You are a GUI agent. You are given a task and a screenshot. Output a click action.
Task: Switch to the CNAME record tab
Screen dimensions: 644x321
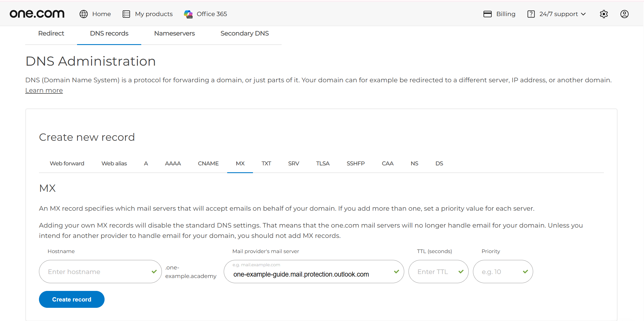tap(208, 163)
